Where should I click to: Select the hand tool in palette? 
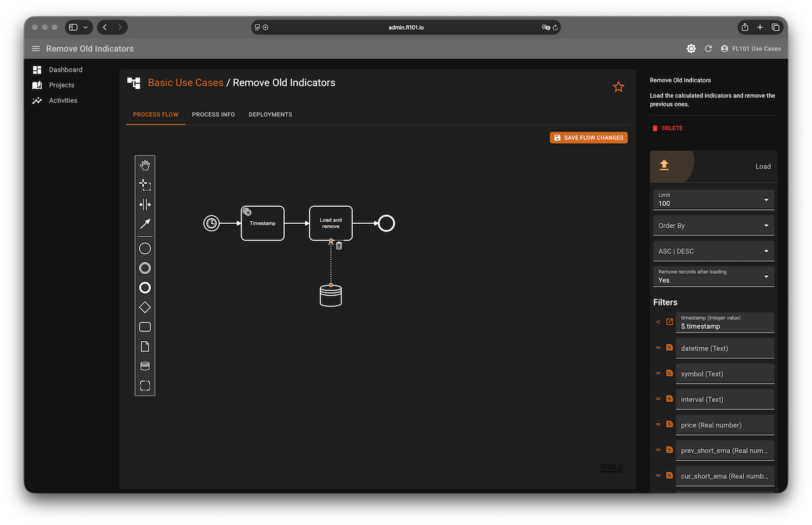[x=145, y=165]
